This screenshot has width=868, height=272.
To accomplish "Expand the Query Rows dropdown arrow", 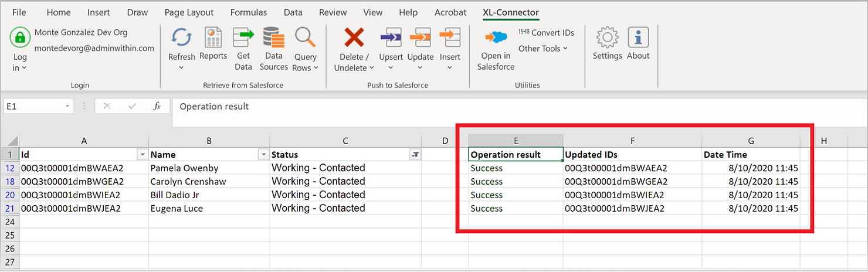I will tap(316, 68).
